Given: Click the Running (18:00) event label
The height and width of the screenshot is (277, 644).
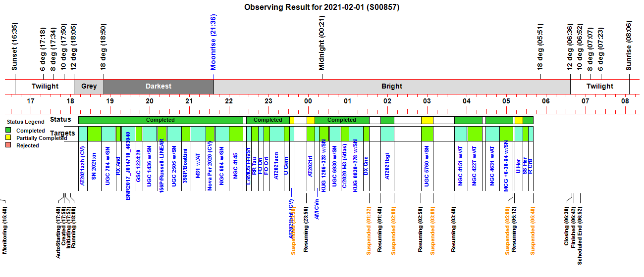Looking at the screenshot, I should click(x=75, y=227).
